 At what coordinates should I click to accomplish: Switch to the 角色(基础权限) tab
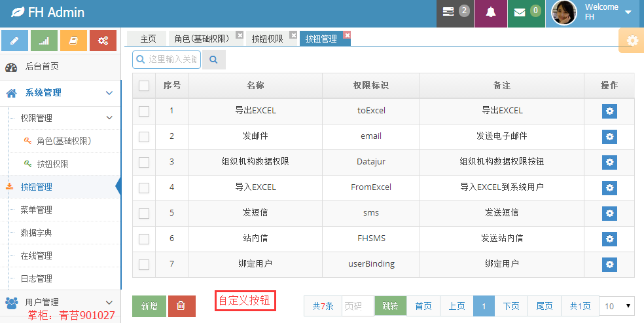tap(202, 39)
